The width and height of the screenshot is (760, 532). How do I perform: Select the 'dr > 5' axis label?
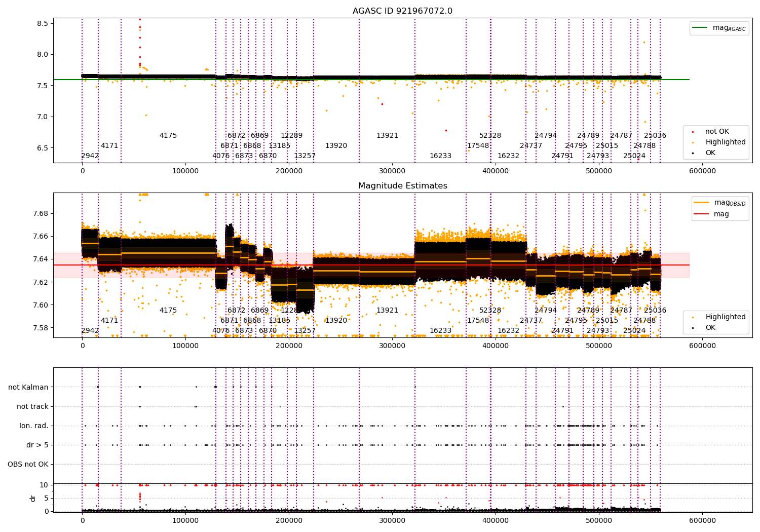click(37, 445)
